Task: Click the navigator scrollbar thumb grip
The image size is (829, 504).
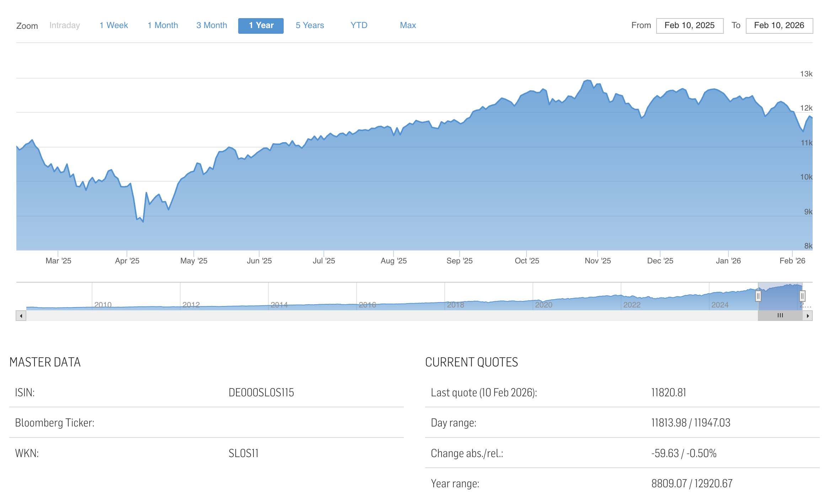Action: 780,316
